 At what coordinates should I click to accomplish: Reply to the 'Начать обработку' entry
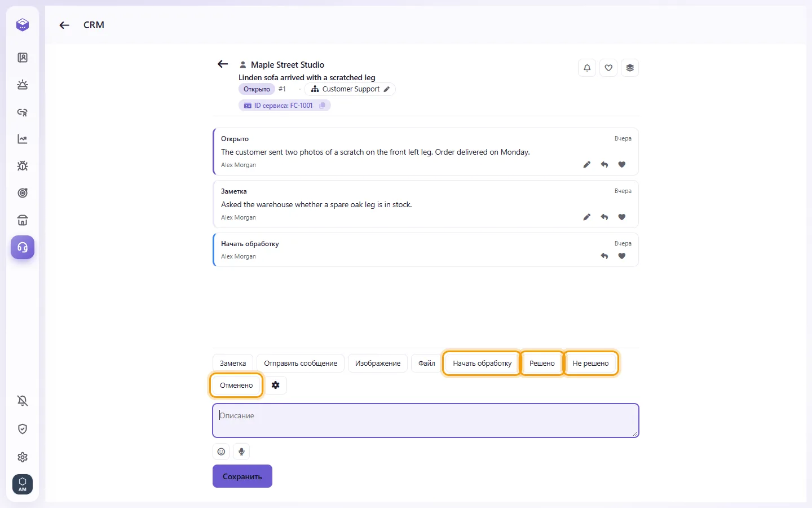604,256
